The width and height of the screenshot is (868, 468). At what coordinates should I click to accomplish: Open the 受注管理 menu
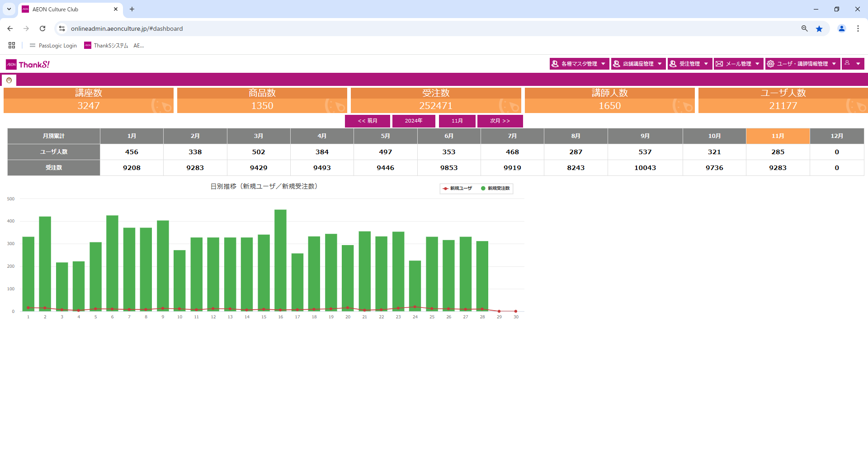689,64
